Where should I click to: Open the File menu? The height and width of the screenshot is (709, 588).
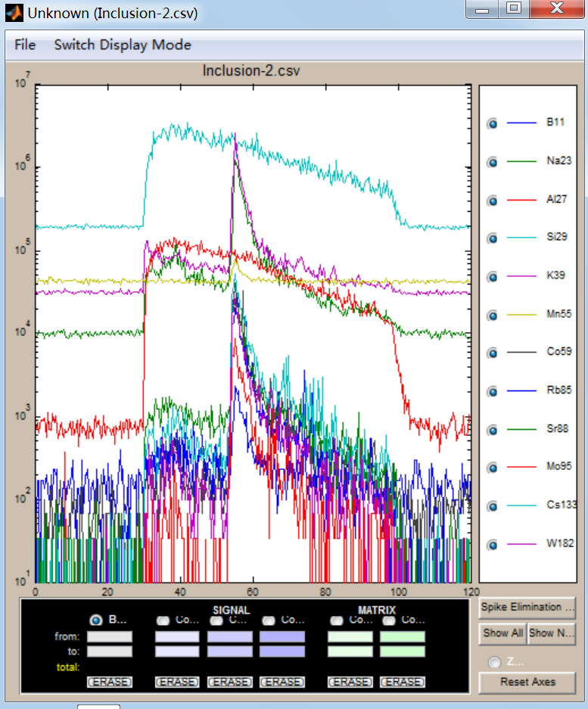pyautogui.click(x=25, y=45)
